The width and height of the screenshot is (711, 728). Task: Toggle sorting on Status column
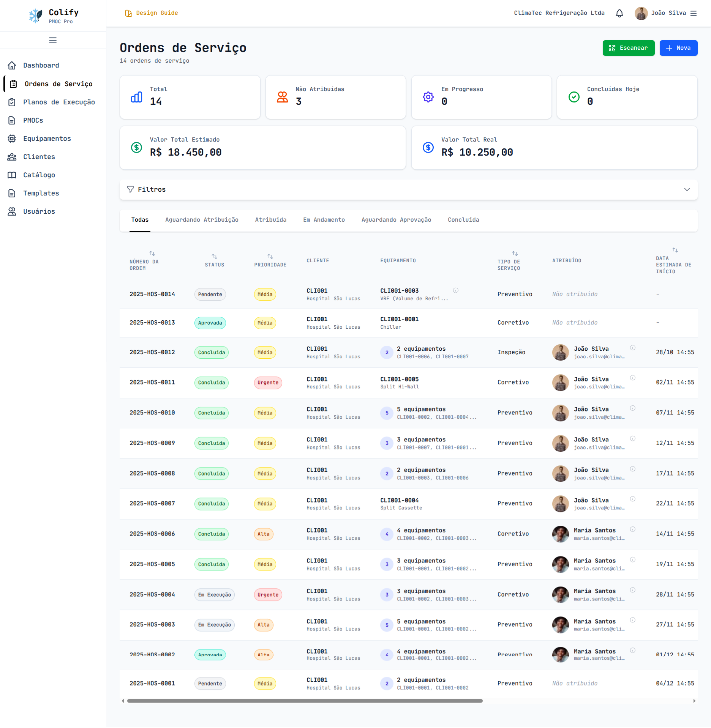215,257
